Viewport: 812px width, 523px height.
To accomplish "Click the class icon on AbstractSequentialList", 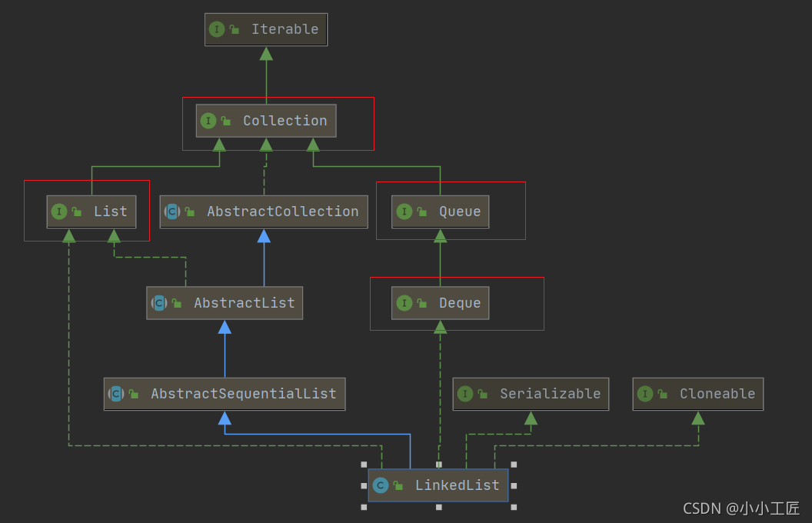I will point(115,394).
